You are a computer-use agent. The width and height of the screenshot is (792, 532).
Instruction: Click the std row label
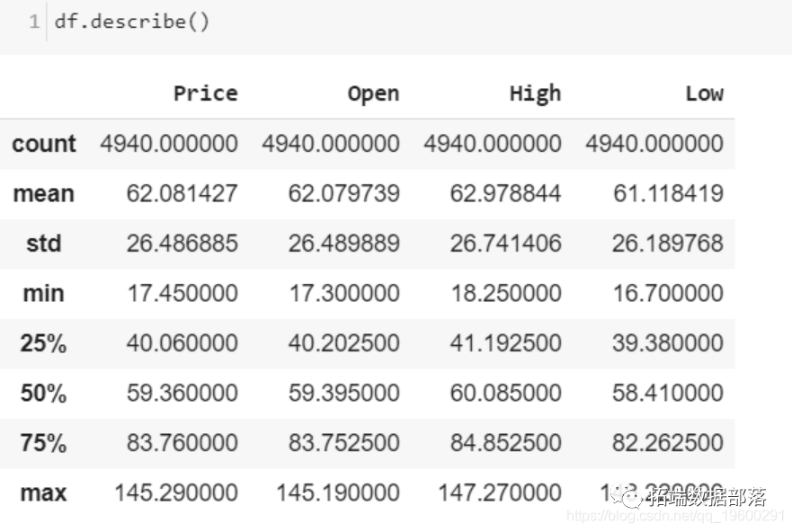44,244
